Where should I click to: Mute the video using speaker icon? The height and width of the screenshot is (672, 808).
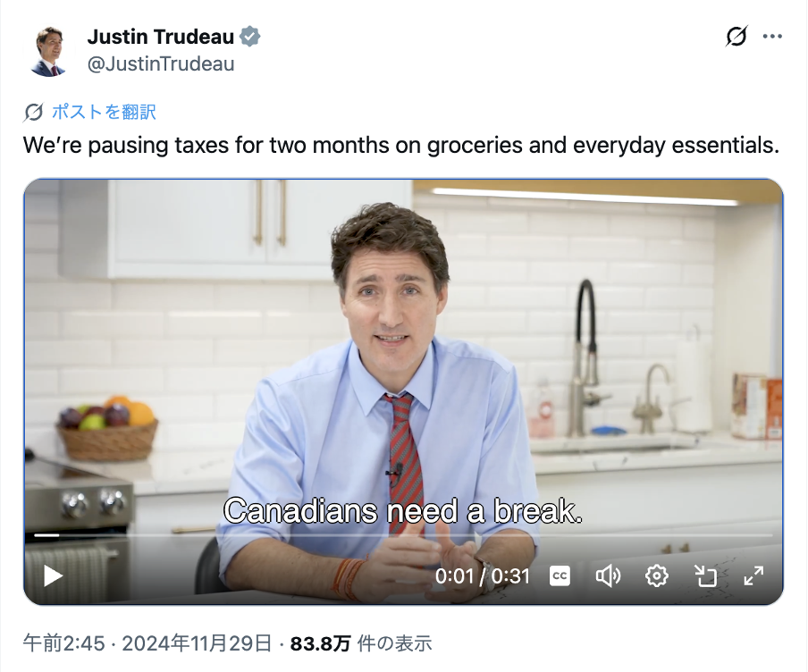tap(608, 575)
